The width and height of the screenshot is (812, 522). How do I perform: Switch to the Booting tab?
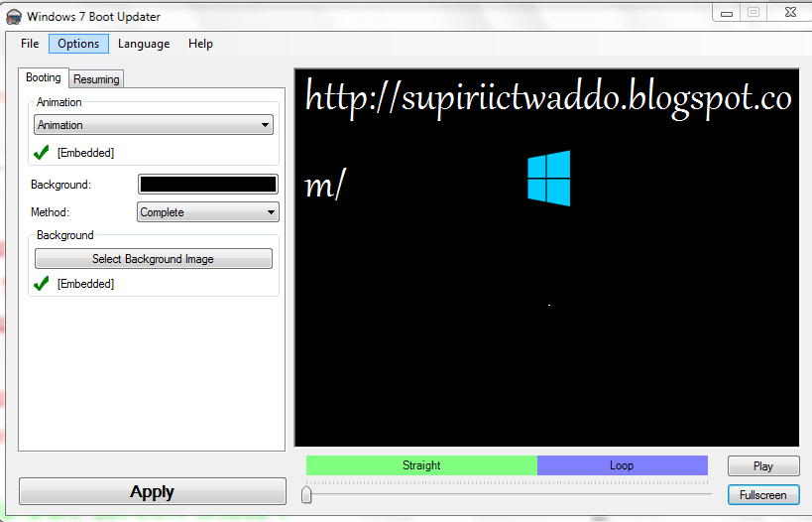[x=44, y=77]
